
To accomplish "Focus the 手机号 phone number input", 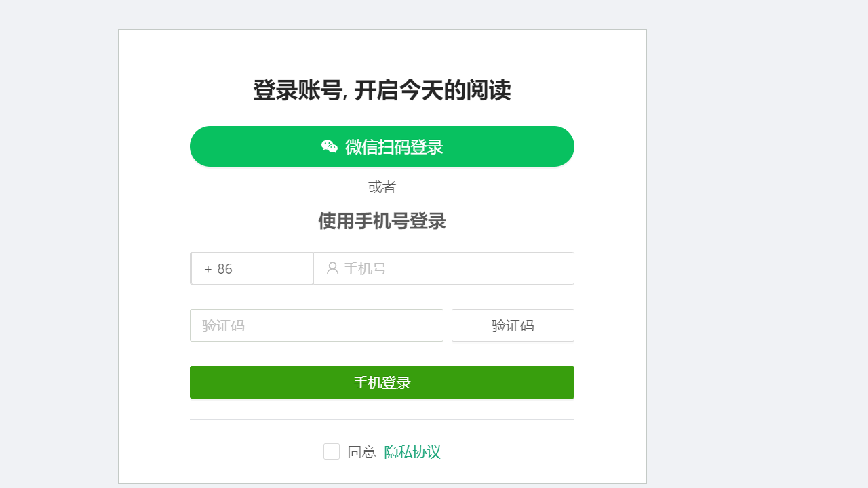I will pyautogui.click(x=443, y=268).
